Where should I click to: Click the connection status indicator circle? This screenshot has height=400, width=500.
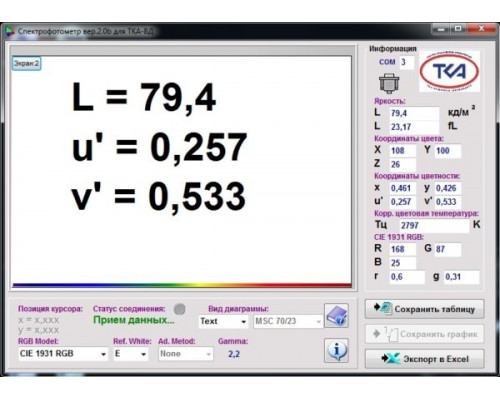[x=180, y=309]
